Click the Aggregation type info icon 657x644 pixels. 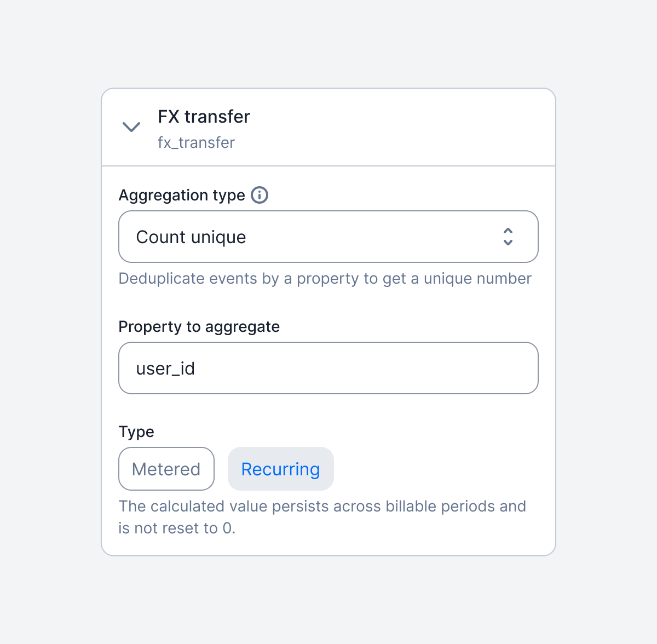260,195
